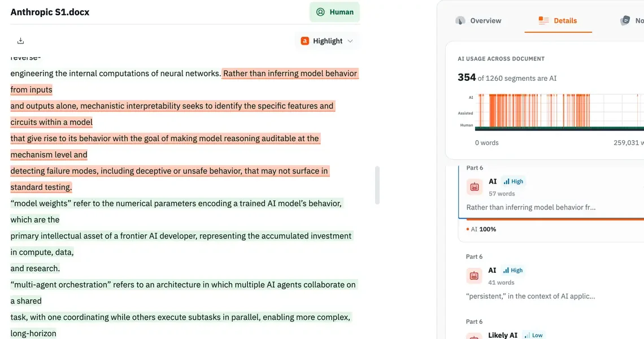Click the sentence starting '"model weights" refer to'
Viewport: 644px width, 339px height.
[x=176, y=203]
